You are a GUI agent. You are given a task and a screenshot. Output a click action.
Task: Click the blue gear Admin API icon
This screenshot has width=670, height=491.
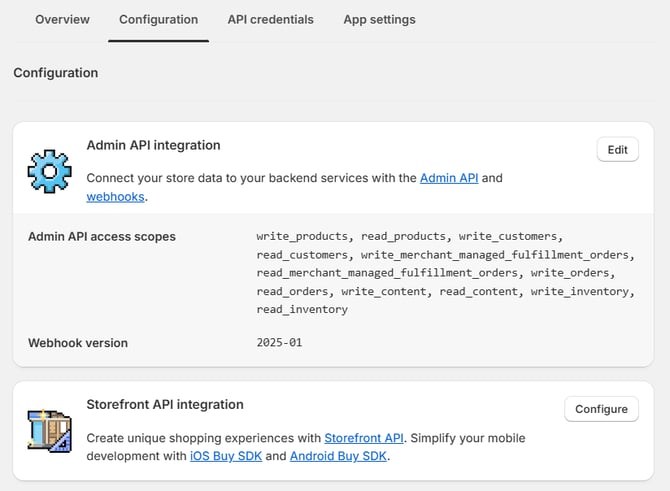pyautogui.click(x=49, y=171)
